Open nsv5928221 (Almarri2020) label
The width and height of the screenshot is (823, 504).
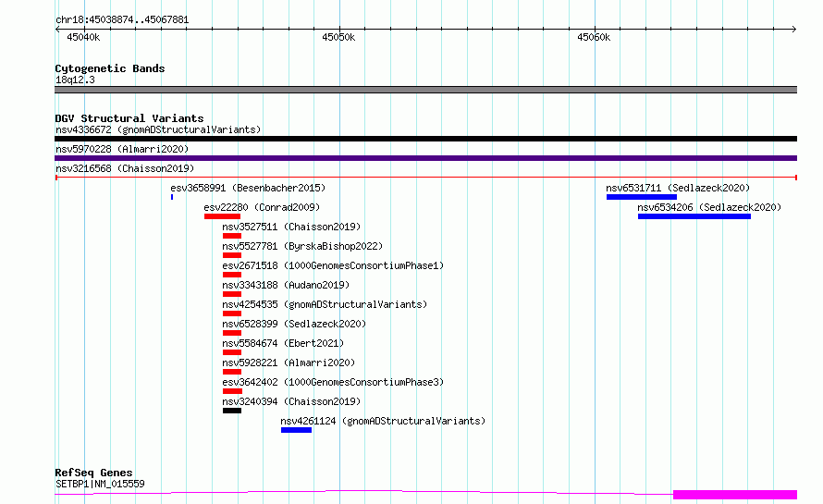click(289, 363)
